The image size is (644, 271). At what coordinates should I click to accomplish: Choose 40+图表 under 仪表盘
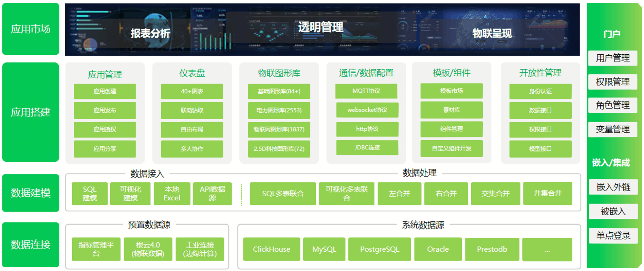tap(192, 91)
